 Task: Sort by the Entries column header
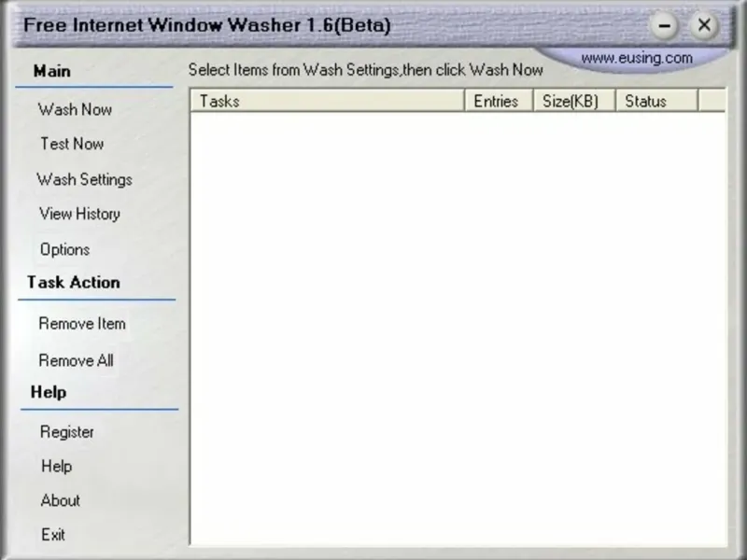tap(499, 101)
